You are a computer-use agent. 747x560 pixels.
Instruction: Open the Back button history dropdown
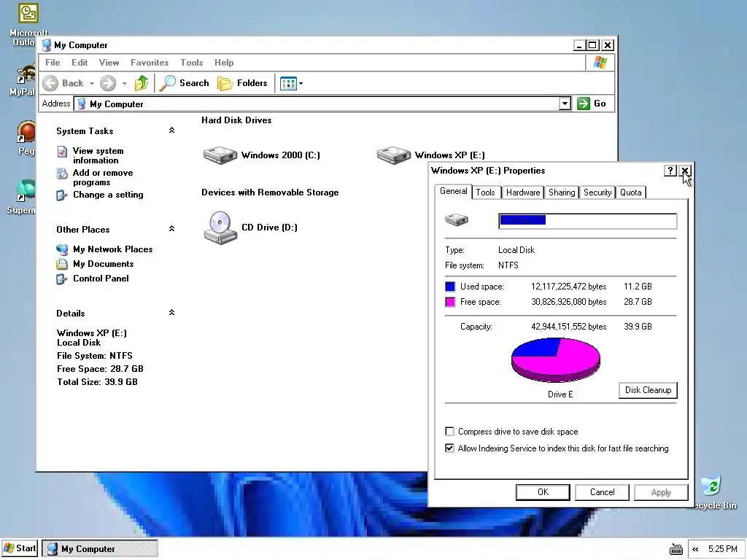coord(91,84)
